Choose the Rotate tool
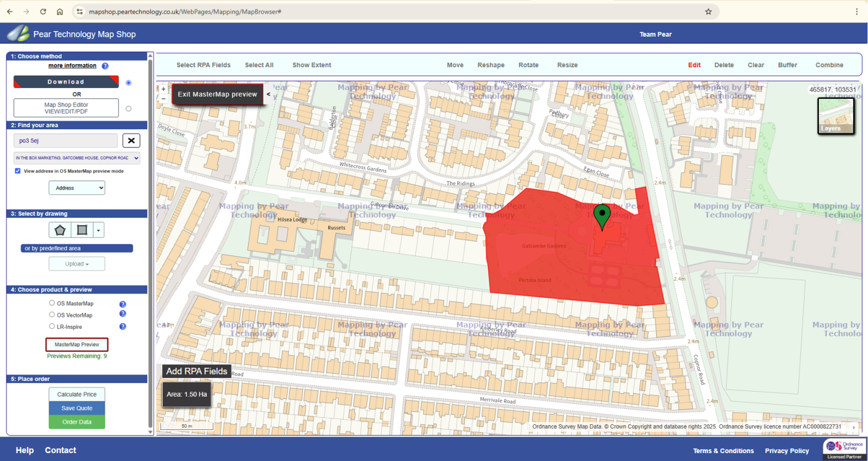The height and width of the screenshot is (461, 868). pos(528,65)
